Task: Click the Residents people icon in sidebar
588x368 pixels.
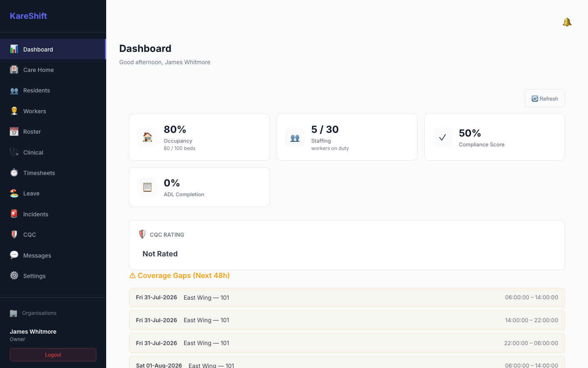Action: [14, 90]
